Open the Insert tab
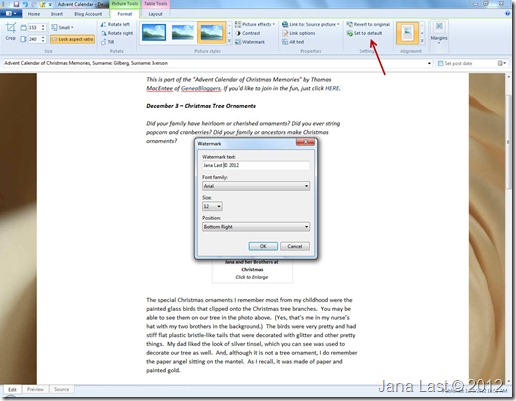The width and height of the screenshot is (516, 401). click(x=57, y=14)
